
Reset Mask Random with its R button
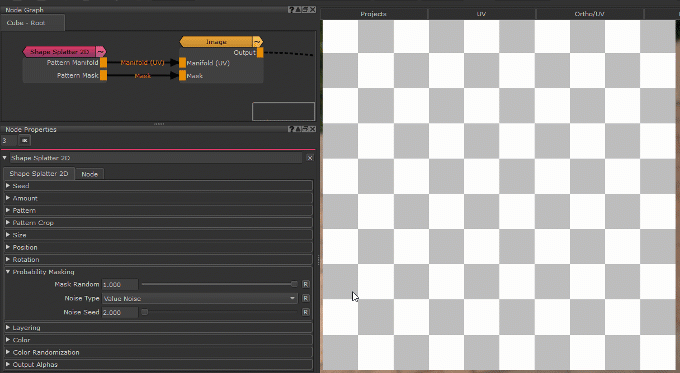click(x=306, y=284)
